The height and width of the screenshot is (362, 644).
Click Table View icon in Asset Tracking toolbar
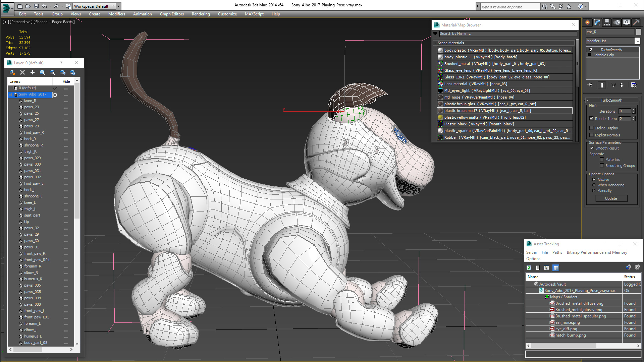[556, 268]
